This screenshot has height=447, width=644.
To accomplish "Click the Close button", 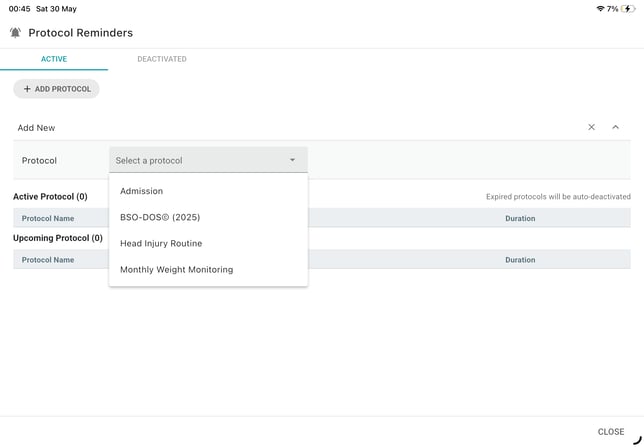I will tap(611, 432).
